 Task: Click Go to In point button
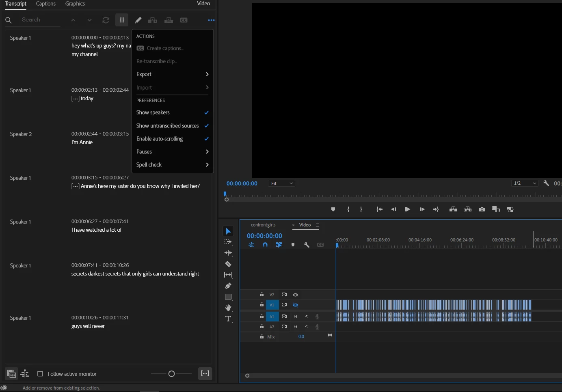click(379, 209)
